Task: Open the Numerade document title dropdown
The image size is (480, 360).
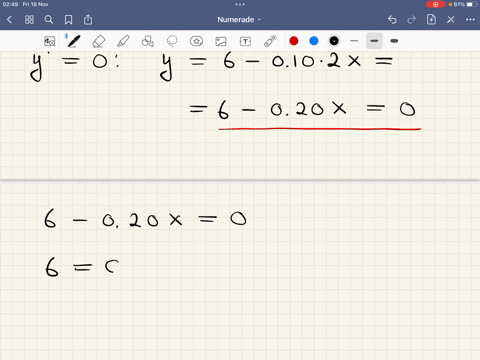Action: pos(239,20)
